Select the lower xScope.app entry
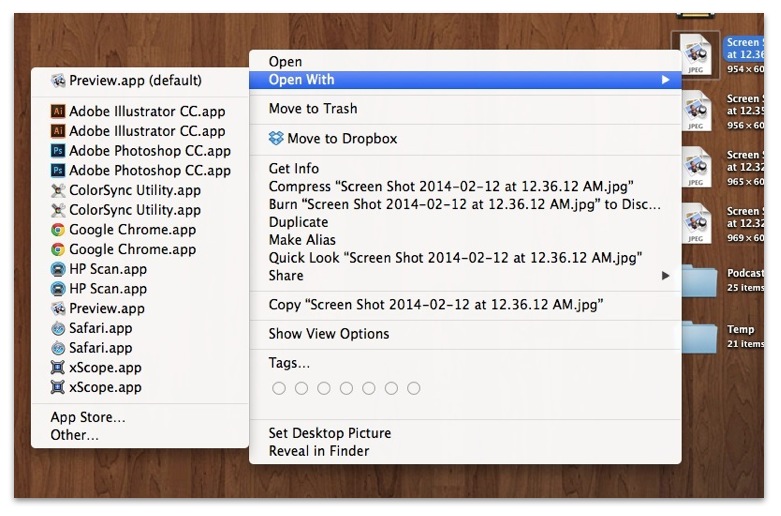The width and height of the screenshot is (781, 516). pos(139,387)
